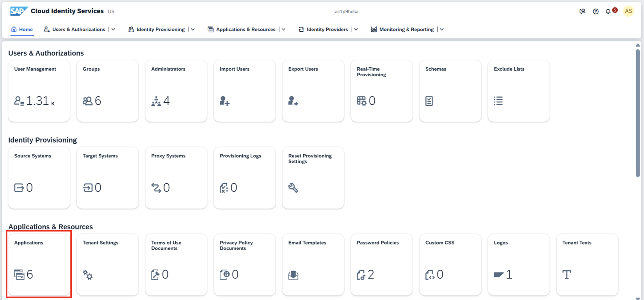Open the Import Users tile
The image size is (644, 300).
click(244, 91)
